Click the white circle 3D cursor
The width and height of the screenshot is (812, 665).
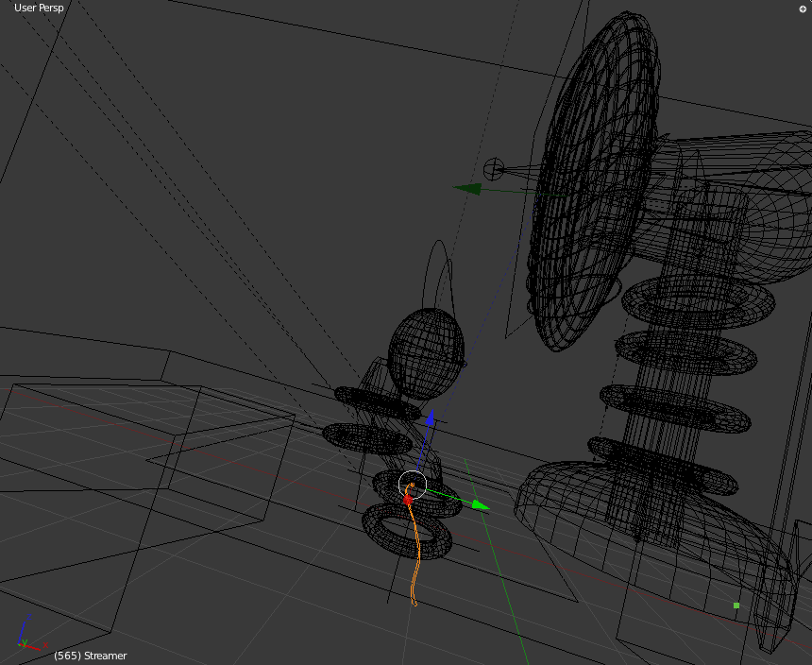tap(413, 485)
